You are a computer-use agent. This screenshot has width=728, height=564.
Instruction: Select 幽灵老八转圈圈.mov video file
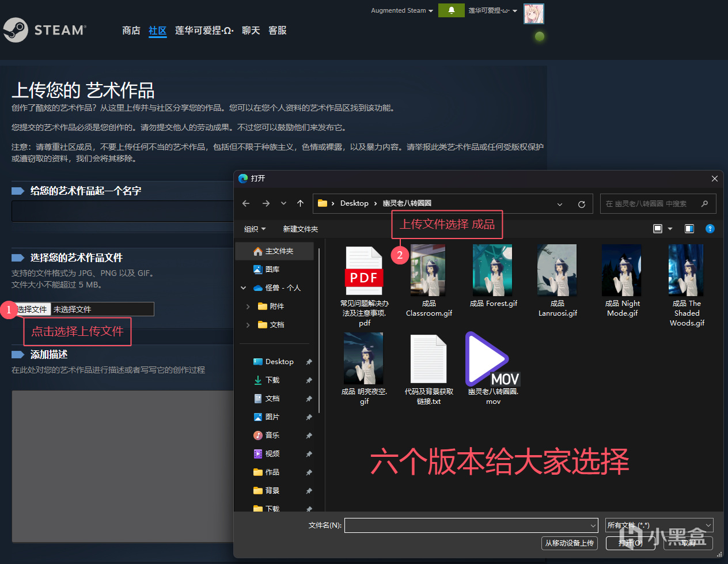(x=493, y=369)
